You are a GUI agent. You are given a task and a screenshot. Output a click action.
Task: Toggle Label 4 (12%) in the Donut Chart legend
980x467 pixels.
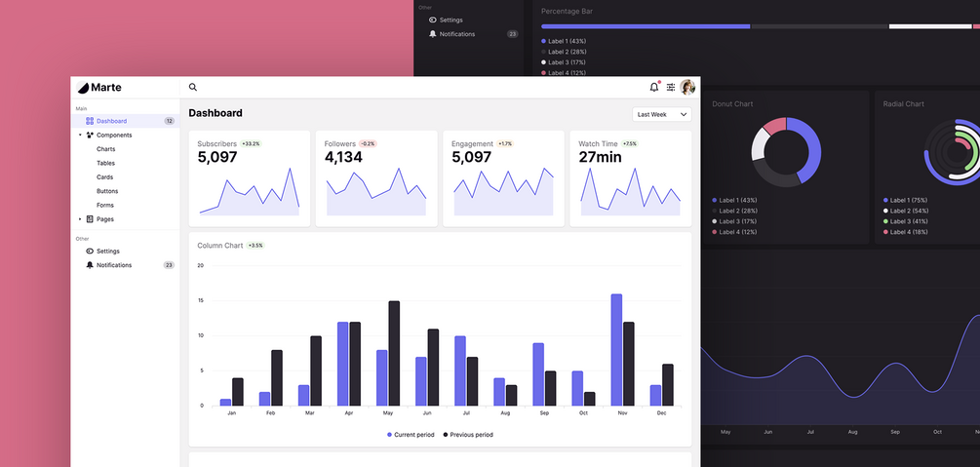(734, 232)
